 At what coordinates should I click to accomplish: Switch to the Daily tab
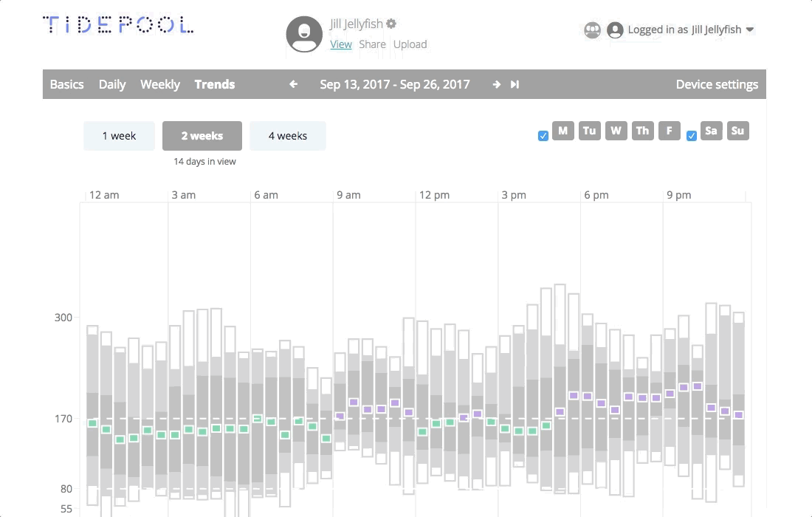112,84
